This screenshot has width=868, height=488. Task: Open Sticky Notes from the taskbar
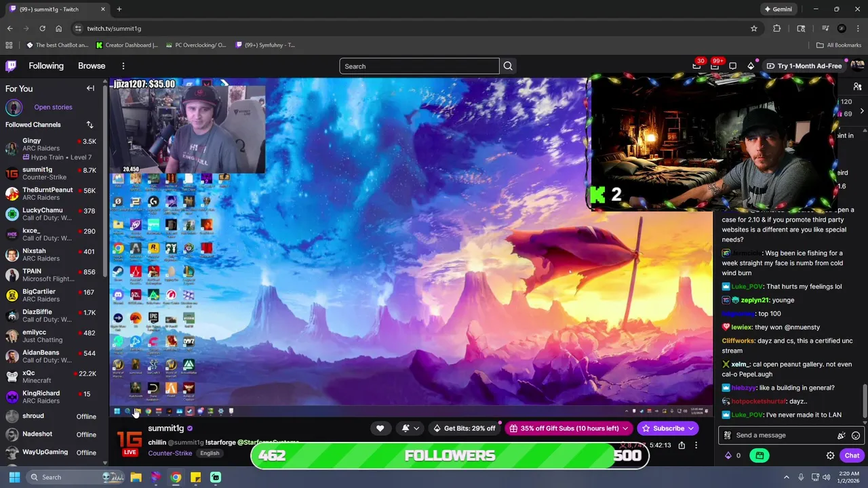195,477
